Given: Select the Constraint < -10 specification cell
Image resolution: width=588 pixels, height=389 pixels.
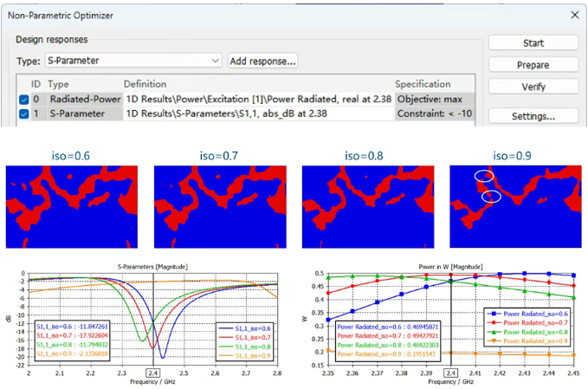Looking at the screenshot, I should point(435,113).
